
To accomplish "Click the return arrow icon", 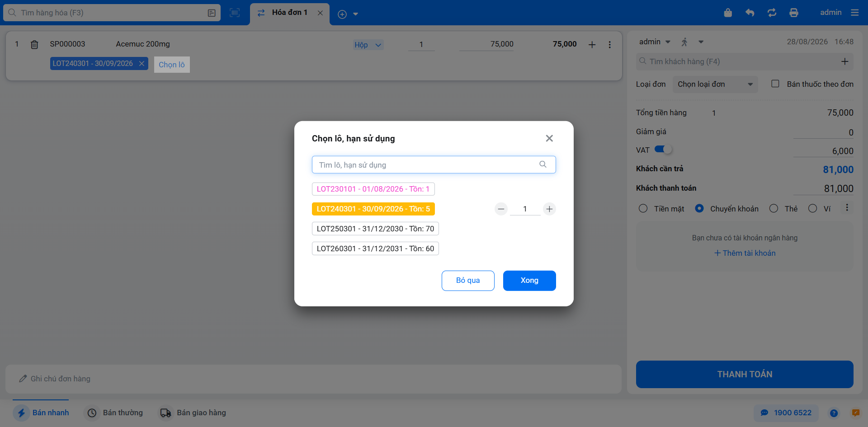I will (750, 13).
